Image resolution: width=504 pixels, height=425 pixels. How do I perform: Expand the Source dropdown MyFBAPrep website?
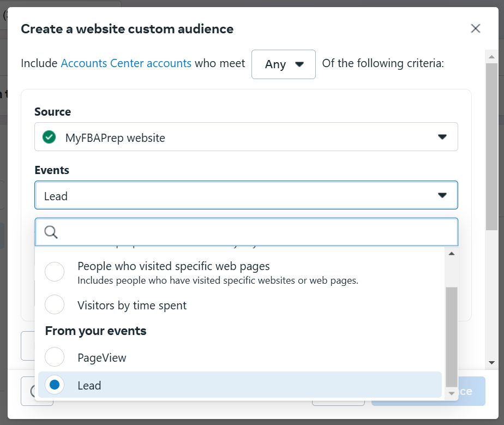(x=246, y=137)
